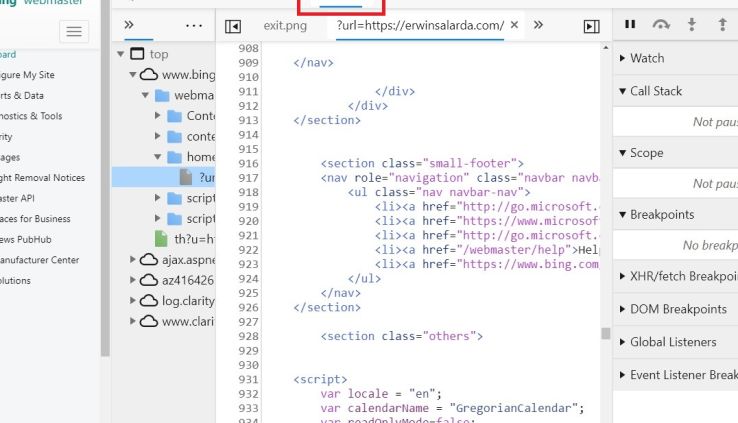738x423 pixels.
Task: Expand the ajax.aspne domain node
Action: (x=134, y=259)
